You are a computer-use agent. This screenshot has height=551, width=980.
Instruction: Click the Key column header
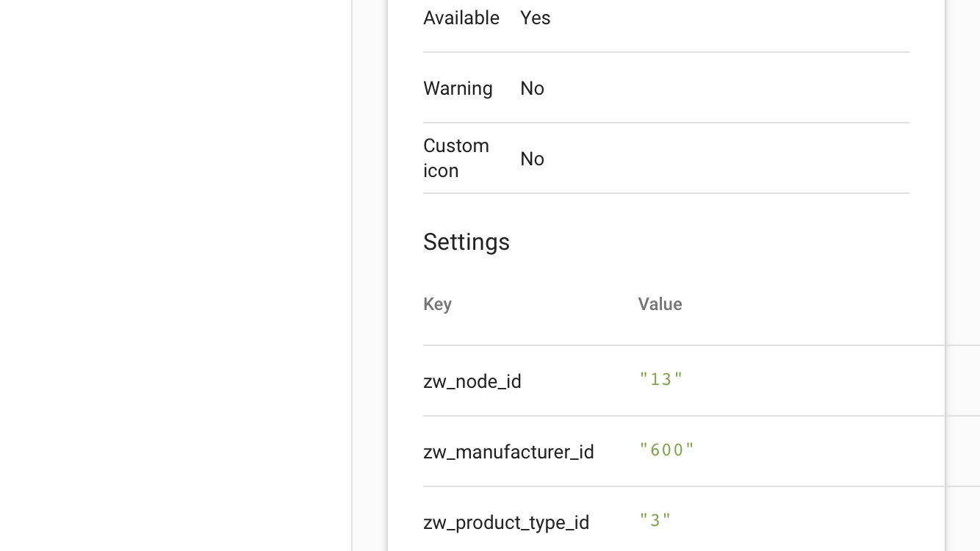click(x=437, y=304)
